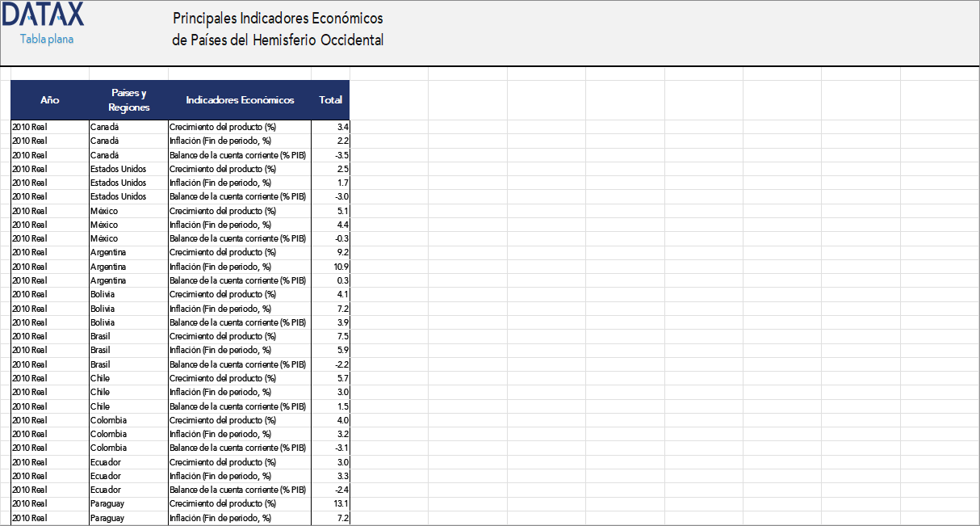Click the 'Total' column header

[x=330, y=100]
